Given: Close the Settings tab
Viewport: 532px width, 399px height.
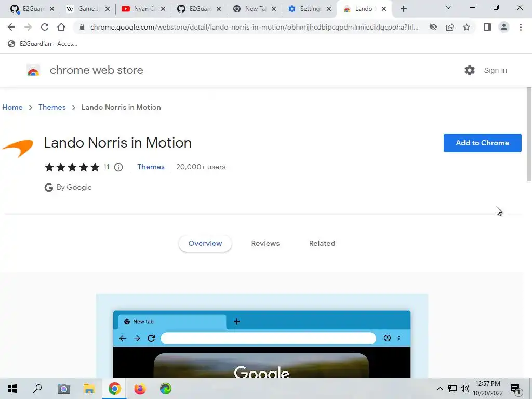Looking at the screenshot, I should pyautogui.click(x=329, y=9).
